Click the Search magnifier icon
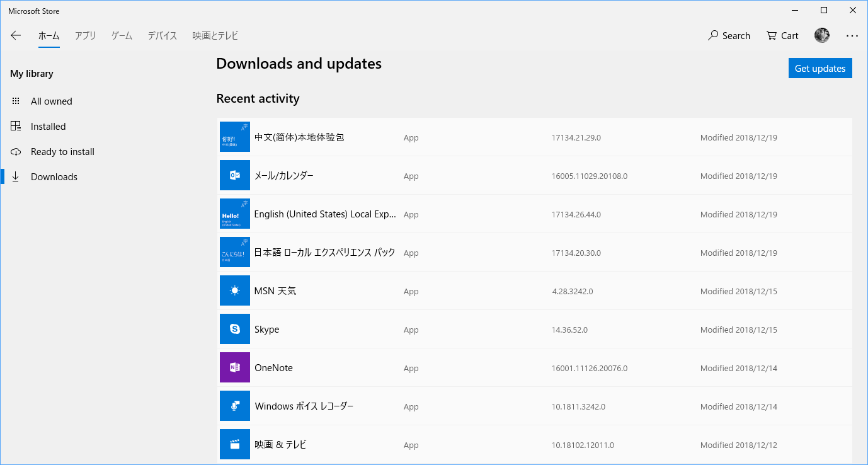Screen dimensions: 868x465 pyautogui.click(x=713, y=35)
